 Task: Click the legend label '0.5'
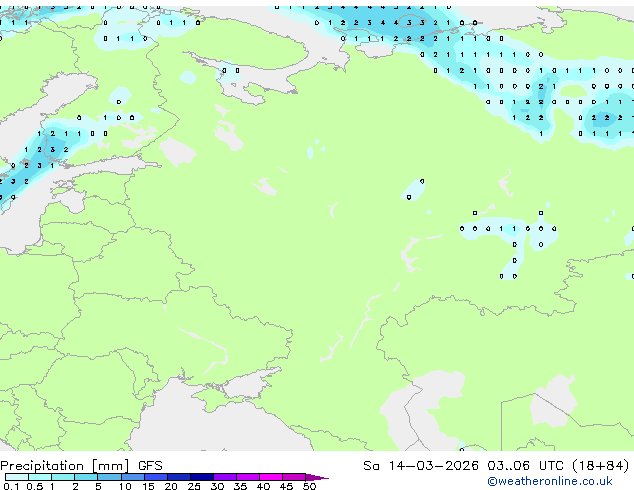[x=35, y=486]
